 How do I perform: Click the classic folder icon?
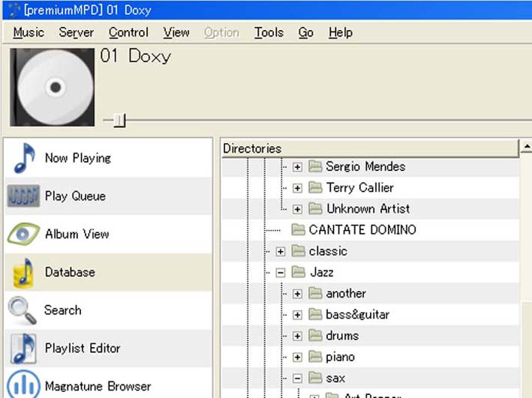298,251
